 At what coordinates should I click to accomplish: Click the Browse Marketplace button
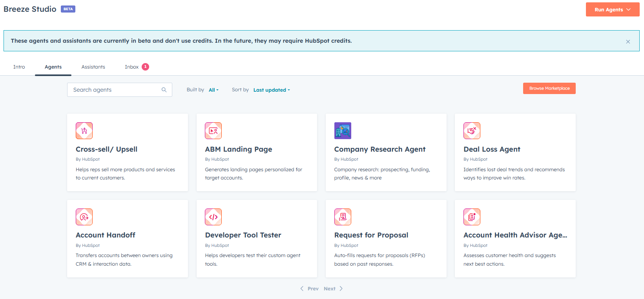tap(549, 89)
